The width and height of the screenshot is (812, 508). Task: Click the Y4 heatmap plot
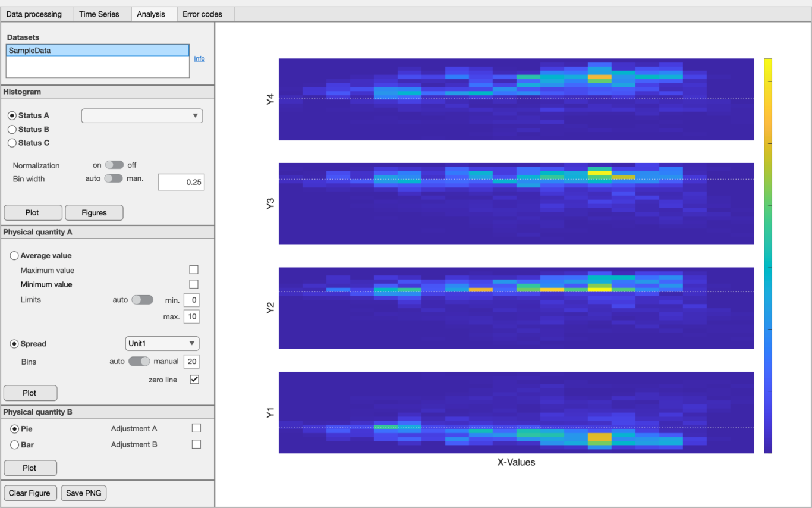[517, 99]
